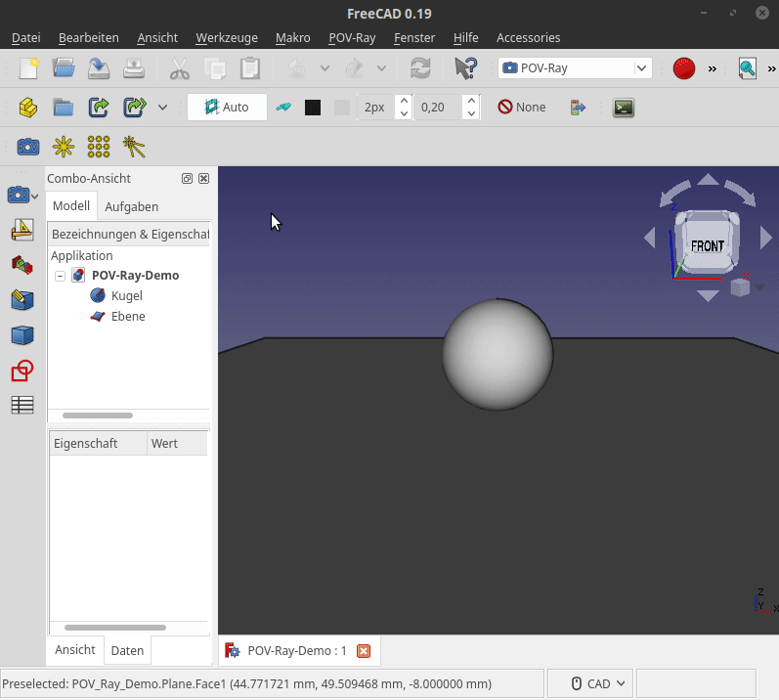Click the blue folder group icon
The image size is (779, 700).
pyautogui.click(x=64, y=108)
